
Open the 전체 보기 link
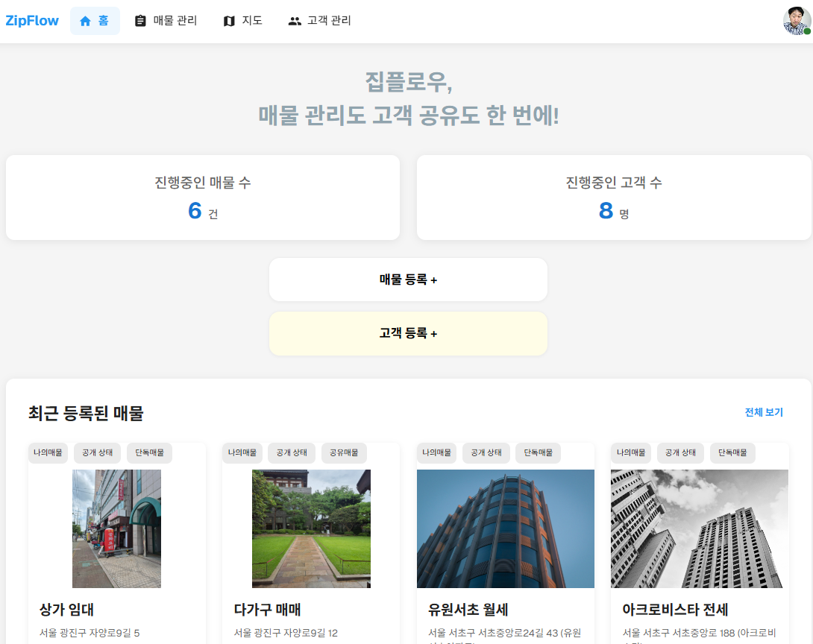pyautogui.click(x=764, y=412)
